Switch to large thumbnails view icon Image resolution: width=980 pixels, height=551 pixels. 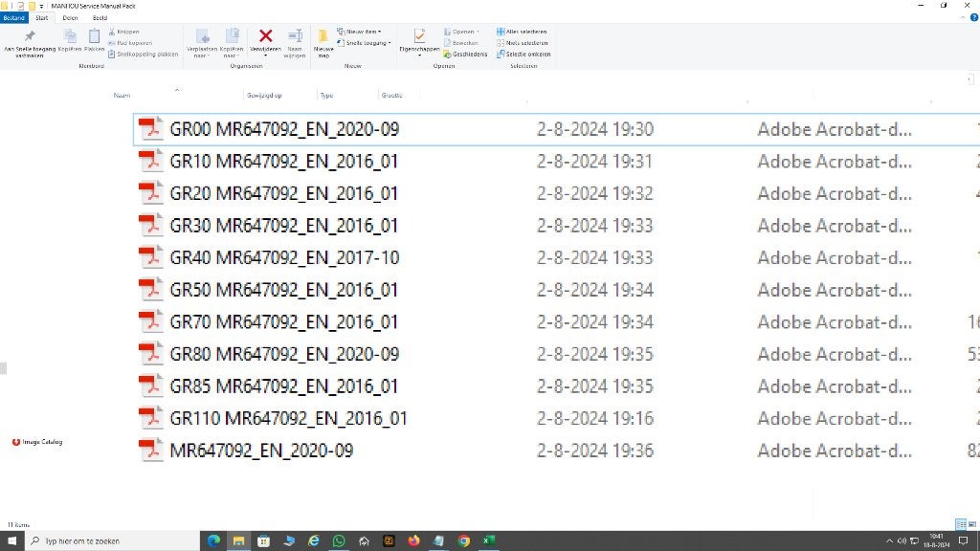tap(972, 524)
